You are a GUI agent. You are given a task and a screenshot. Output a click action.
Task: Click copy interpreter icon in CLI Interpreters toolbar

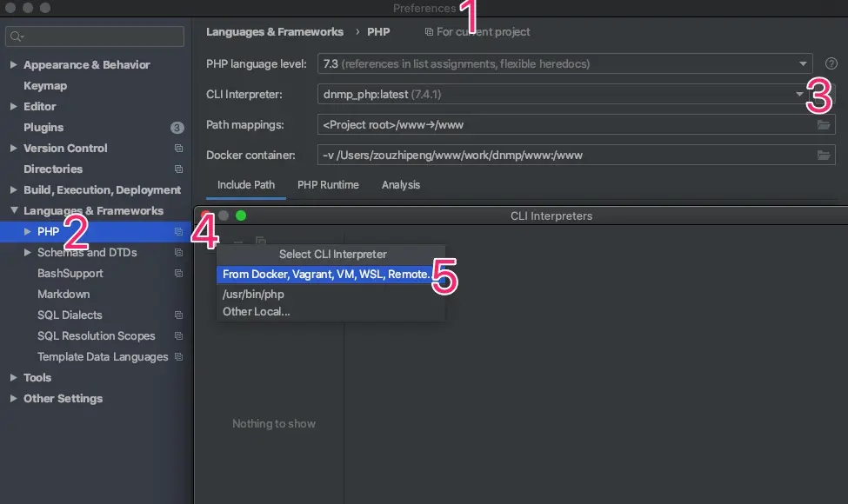[261, 241]
